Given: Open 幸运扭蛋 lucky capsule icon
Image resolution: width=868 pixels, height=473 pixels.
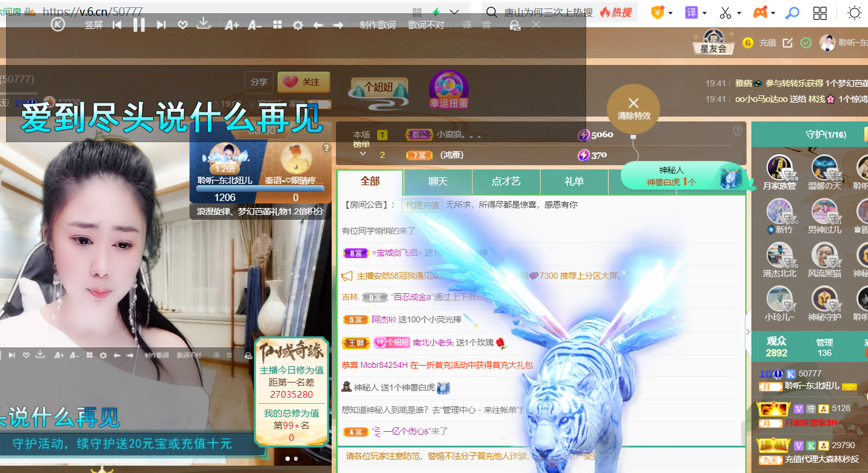Looking at the screenshot, I should [x=449, y=90].
